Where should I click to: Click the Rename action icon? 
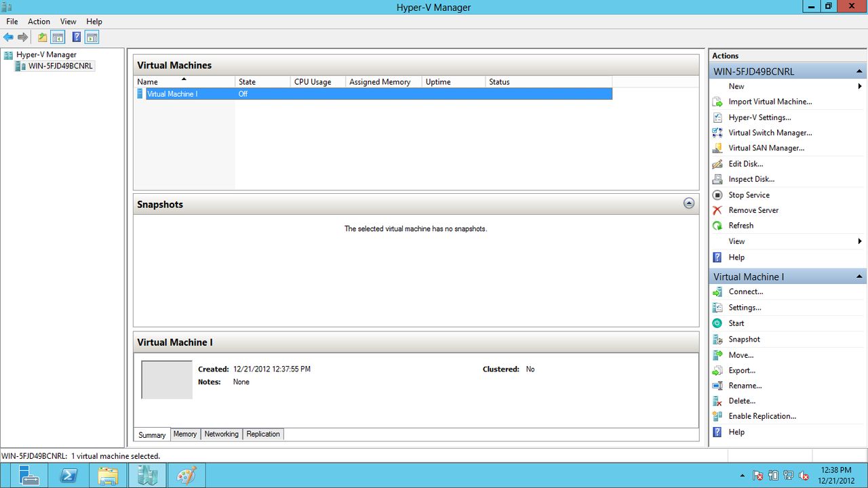tap(717, 386)
